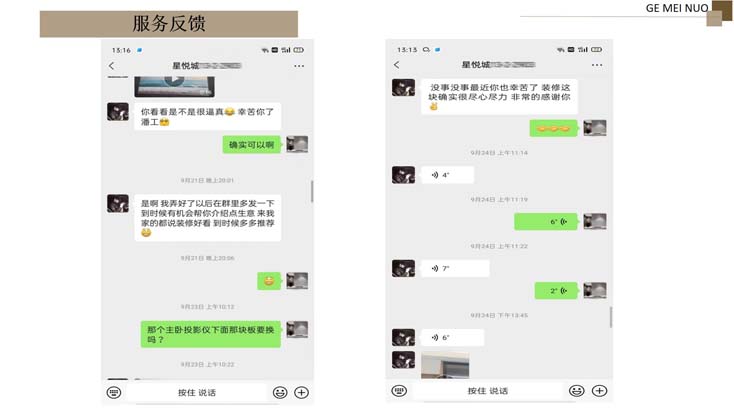
Task: Open the image thumbnail in right chat
Action: pos(445,365)
